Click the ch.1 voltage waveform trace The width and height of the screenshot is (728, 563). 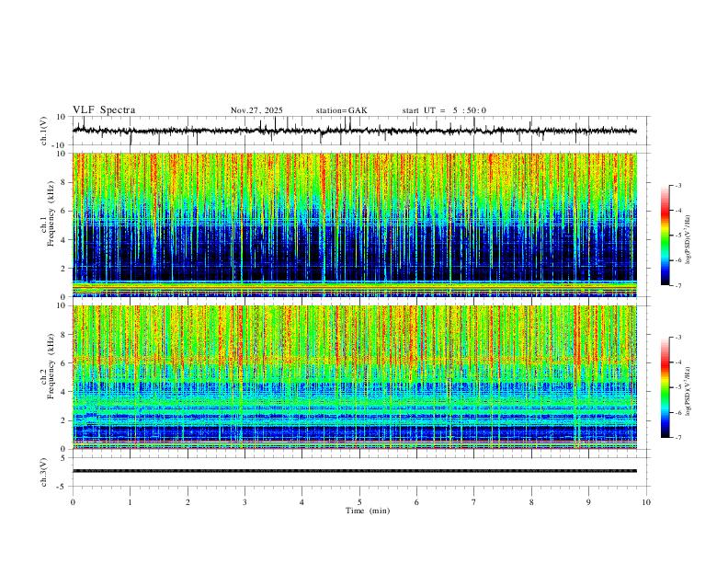(x=355, y=131)
